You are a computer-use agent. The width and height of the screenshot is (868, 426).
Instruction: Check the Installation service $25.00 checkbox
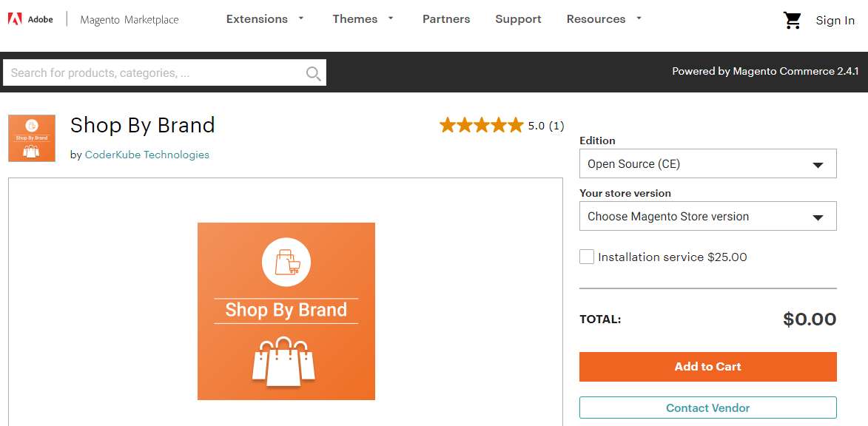(587, 257)
